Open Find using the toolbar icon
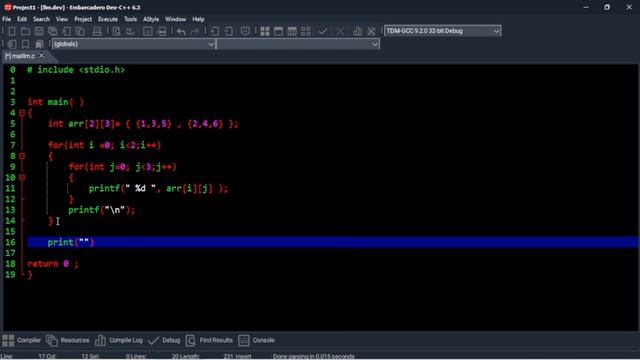640x360 pixels. (x=117, y=31)
